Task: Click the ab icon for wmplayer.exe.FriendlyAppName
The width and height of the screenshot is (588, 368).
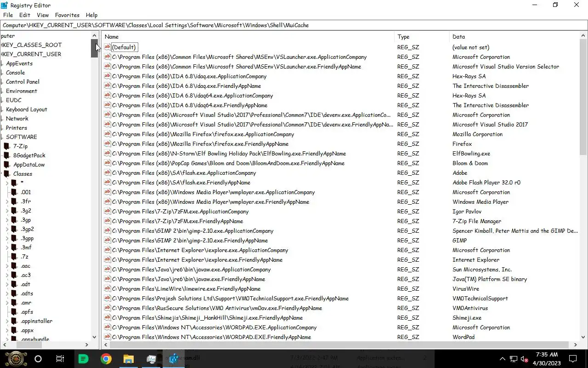Action: (107, 201)
